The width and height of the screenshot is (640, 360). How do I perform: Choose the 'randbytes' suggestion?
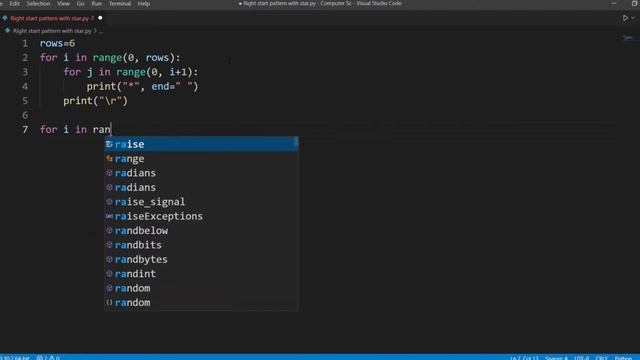(201, 259)
